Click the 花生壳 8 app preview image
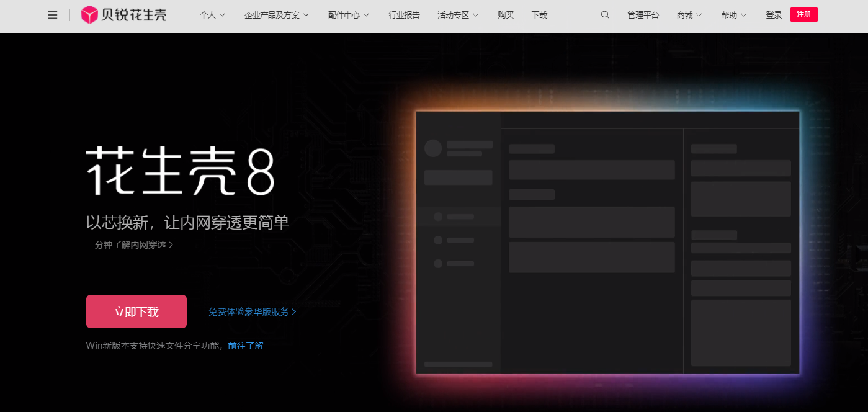The image size is (868, 412). tap(607, 243)
